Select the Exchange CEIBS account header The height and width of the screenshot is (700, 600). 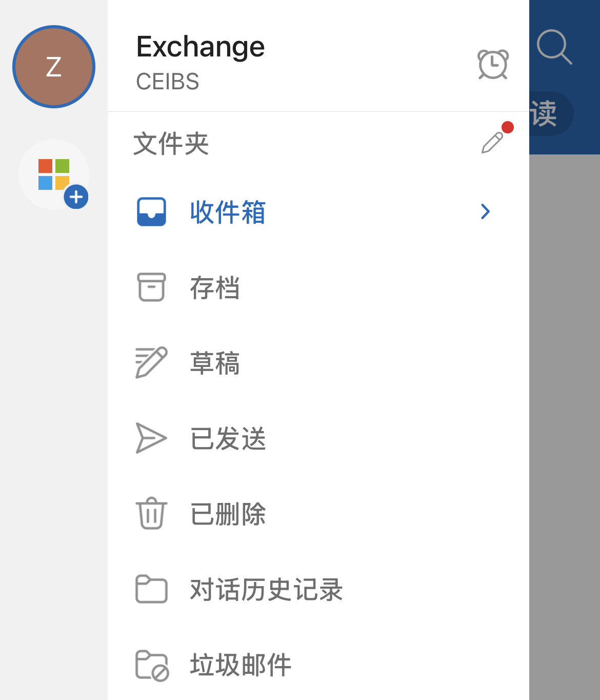[201, 62]
